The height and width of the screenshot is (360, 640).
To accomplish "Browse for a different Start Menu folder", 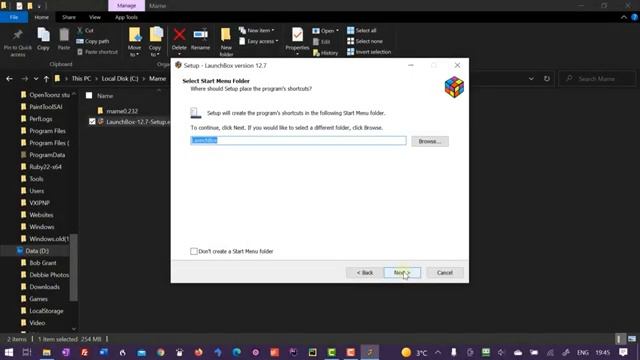I will pyautogui.click(x=430, y=141).
